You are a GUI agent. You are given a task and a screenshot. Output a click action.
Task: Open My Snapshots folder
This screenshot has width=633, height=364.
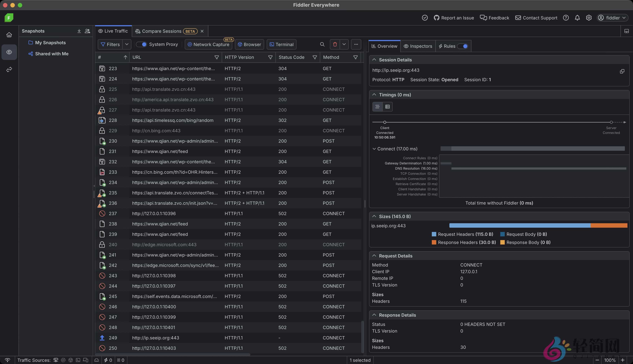[x=47, y=43]
